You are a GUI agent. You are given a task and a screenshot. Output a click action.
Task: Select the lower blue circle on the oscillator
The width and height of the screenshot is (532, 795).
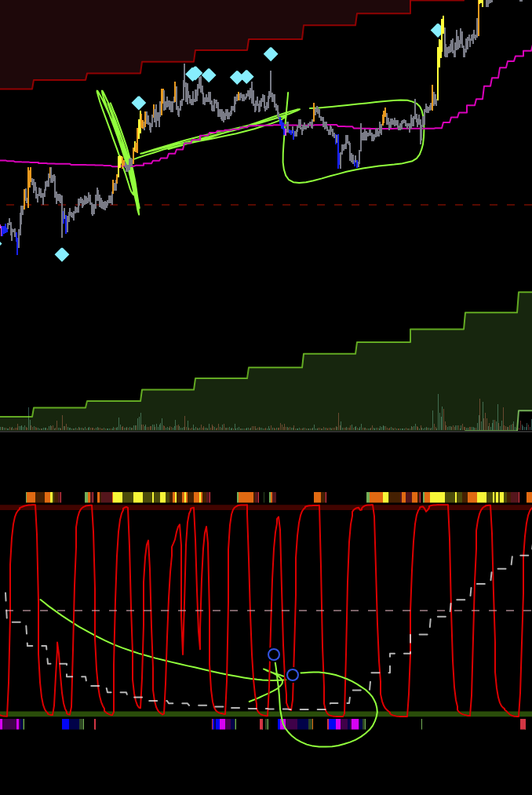[293, 675]
